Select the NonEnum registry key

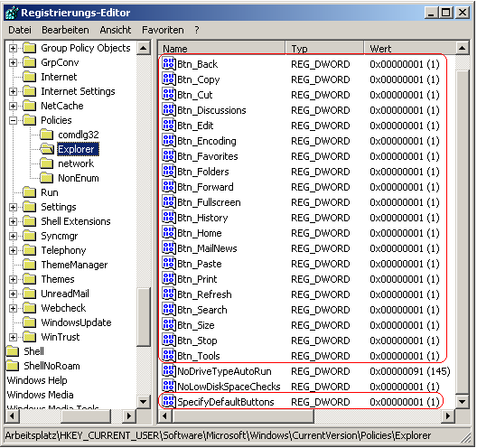pos(79,178)
